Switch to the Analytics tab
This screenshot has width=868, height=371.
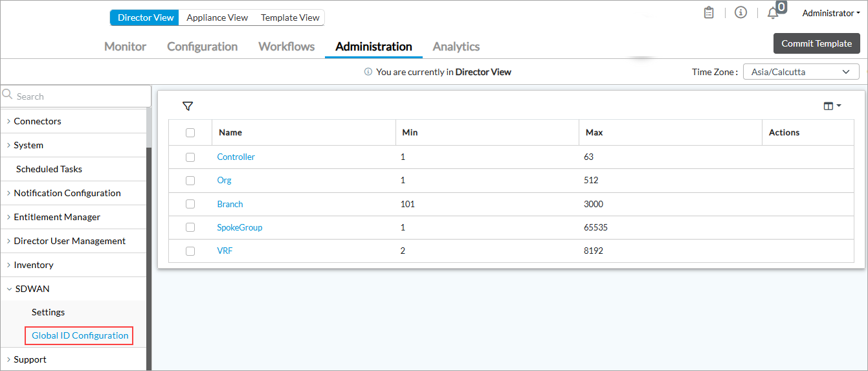(456, 47)
